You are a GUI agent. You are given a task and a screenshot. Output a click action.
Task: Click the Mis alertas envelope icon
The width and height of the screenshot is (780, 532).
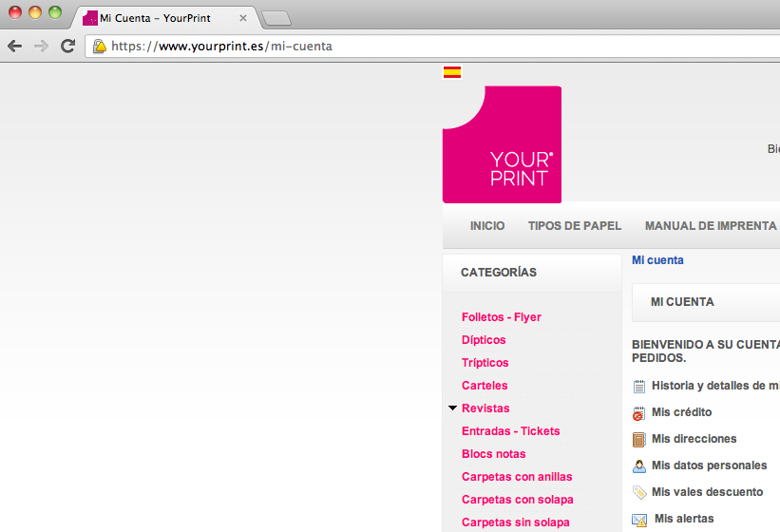(639, 520)
